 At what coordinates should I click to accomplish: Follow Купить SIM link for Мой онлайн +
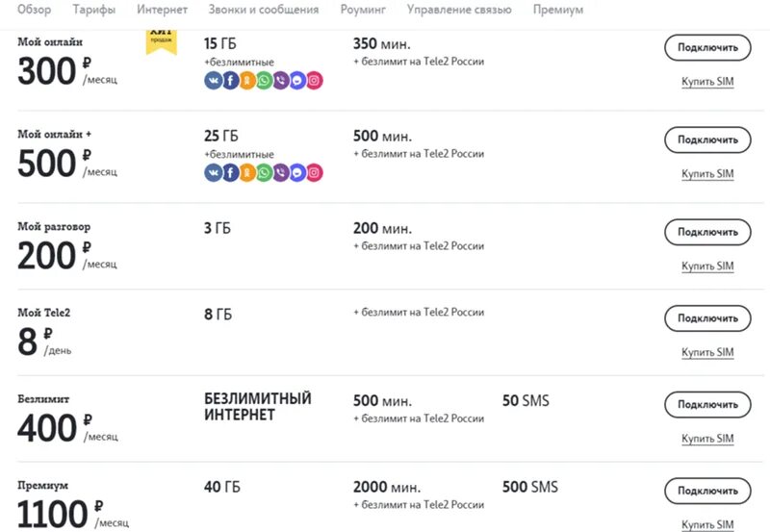click(x=707, y=174)
